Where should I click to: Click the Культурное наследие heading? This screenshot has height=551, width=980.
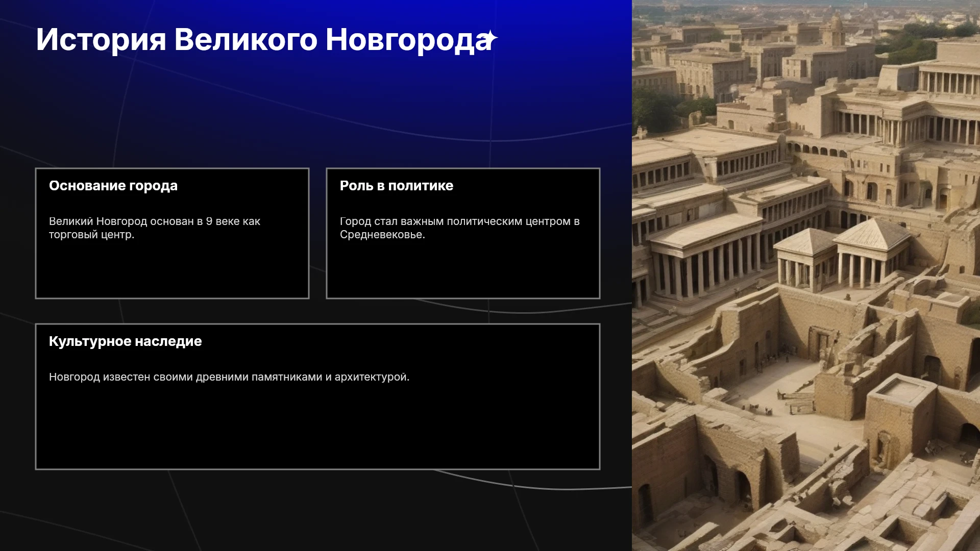(x=126, y=341)
